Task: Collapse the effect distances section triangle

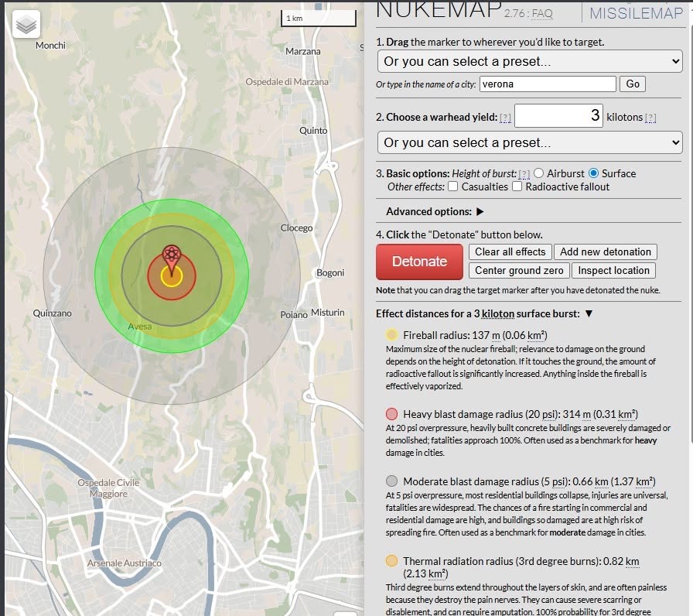Action: tap(589, 313)
